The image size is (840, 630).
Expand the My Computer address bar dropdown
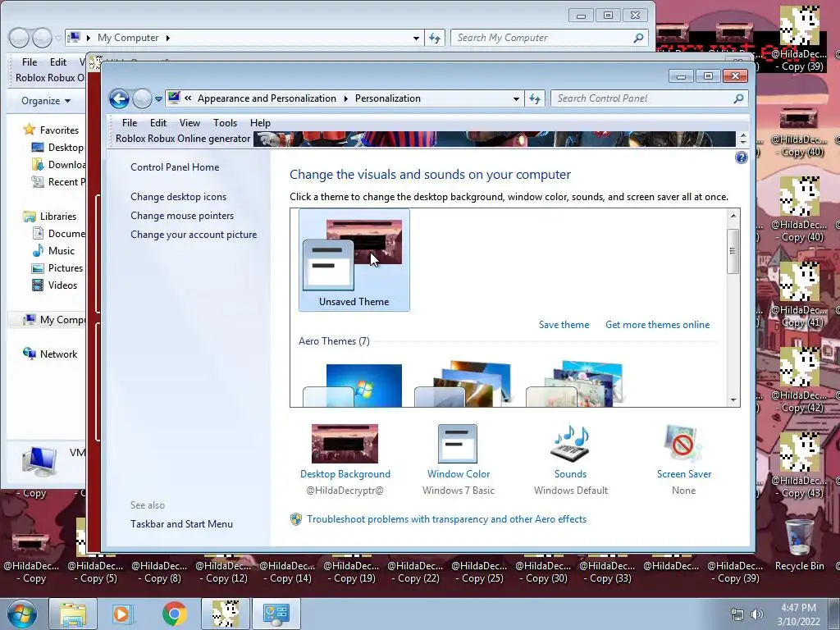(416, 38)
